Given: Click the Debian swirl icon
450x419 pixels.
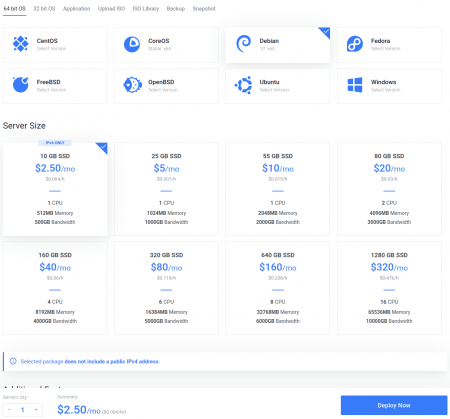Looking at the screenshot, I should (x=243, y=44).
